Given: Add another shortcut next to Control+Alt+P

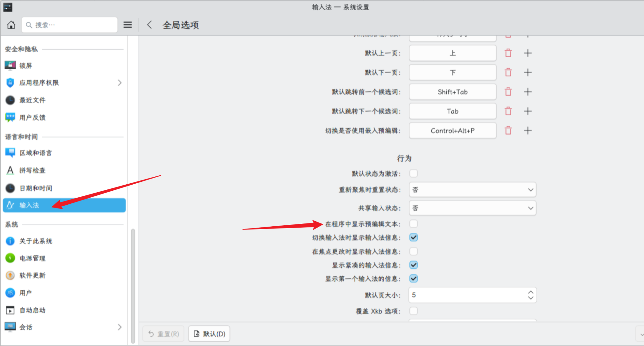Looking at the screenshot, I should [x=528, y=131].
